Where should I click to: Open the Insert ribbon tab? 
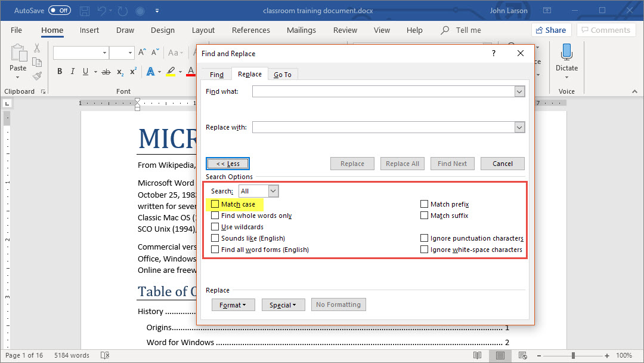pyautogui.click(x=89, y=30)
